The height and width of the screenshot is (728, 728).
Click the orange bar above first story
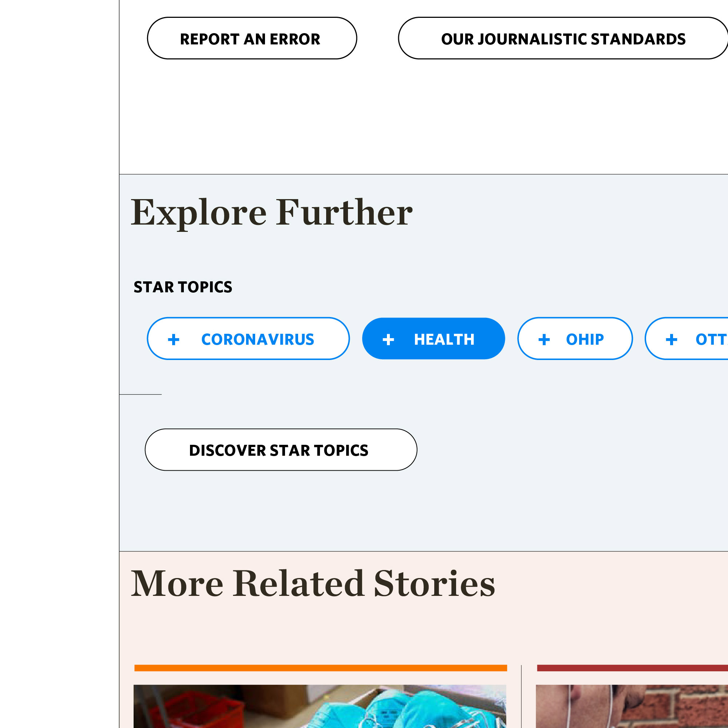(x=321, y=668)
